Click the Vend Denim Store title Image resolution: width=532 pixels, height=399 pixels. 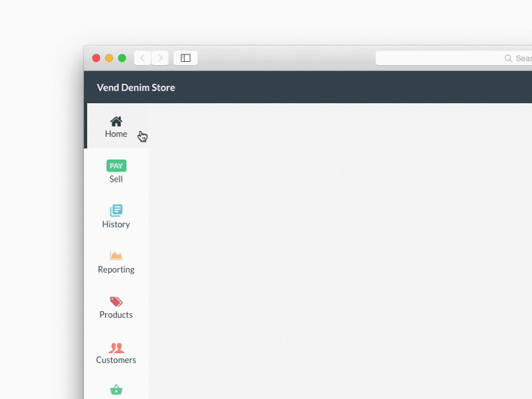[136, 87]
